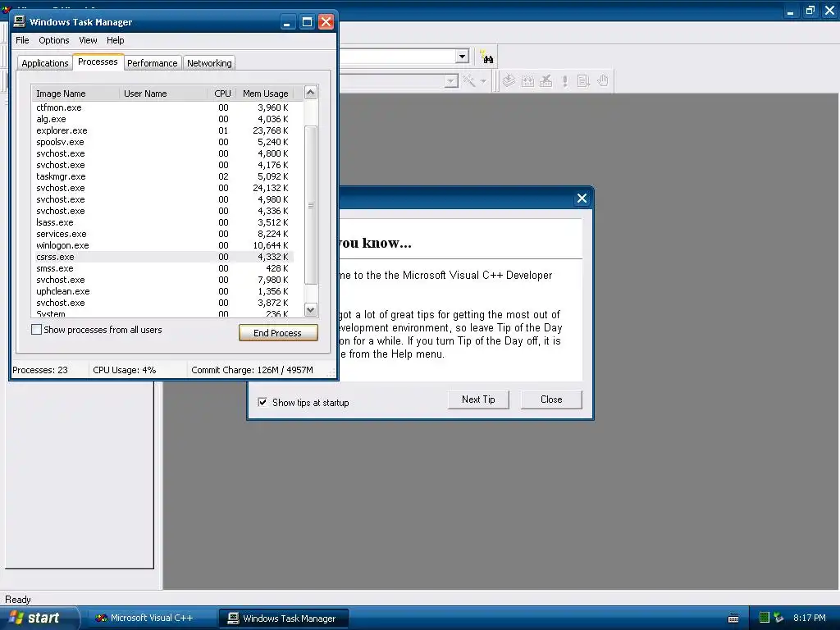Click the search text input field
Screen dimensions: 840x630
(398, 57)
